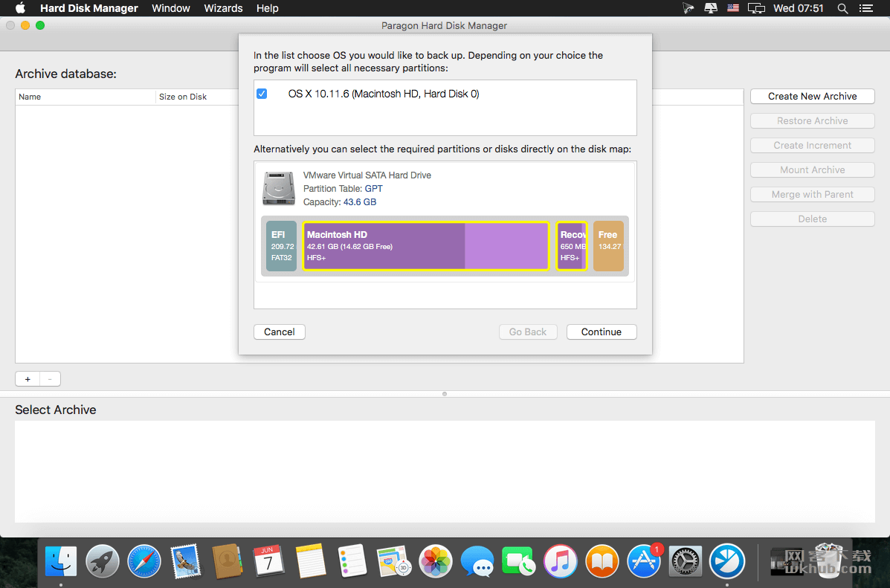
Task: Click the 43.6 GB capacity value
Action: point(359,202)
